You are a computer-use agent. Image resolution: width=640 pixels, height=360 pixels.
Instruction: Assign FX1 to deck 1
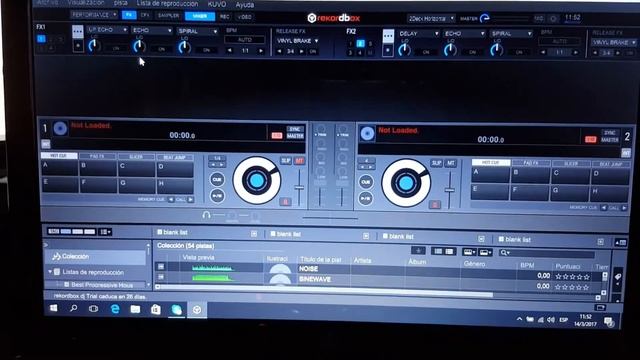coord(41,39)
